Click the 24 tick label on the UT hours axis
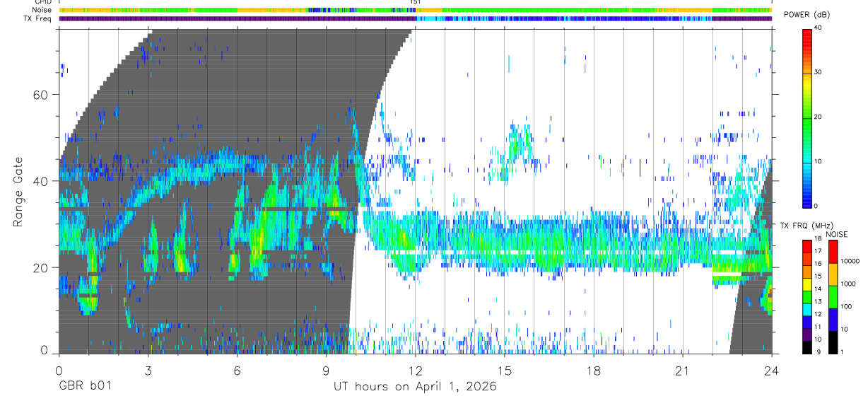This screenshot has width=868, height=401. pyautogui.click(x=772, y=370)
